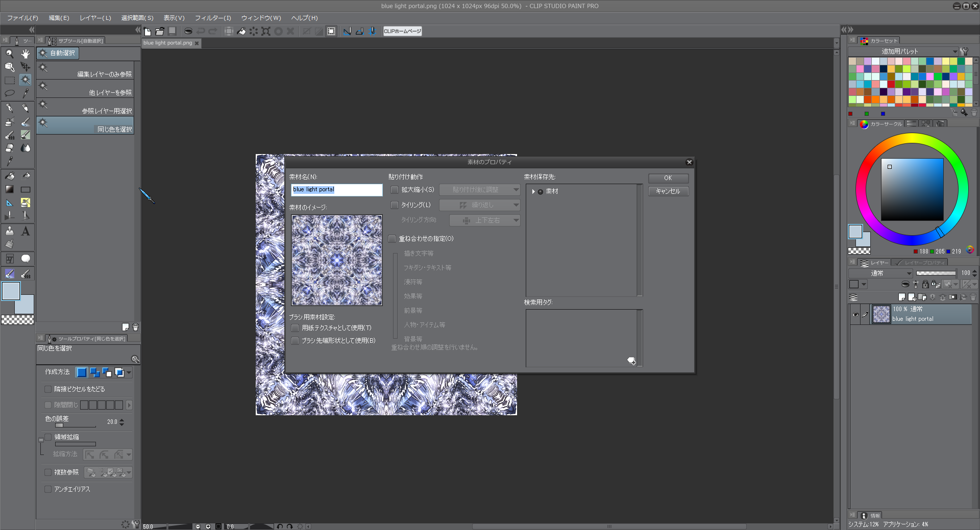Enable the 拡大縮小 checkbox
Screen dimensions: 980x530
click(395, 190)
